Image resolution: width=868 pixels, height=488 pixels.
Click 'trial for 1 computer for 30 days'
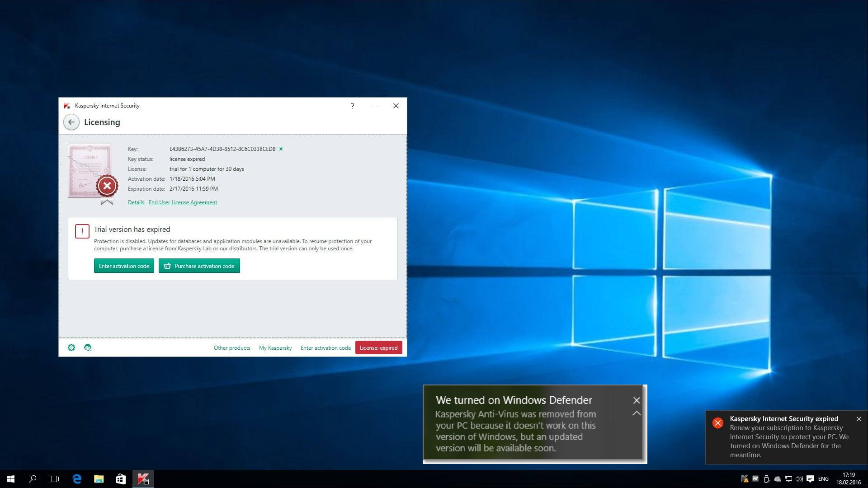(x=207, y=169)
